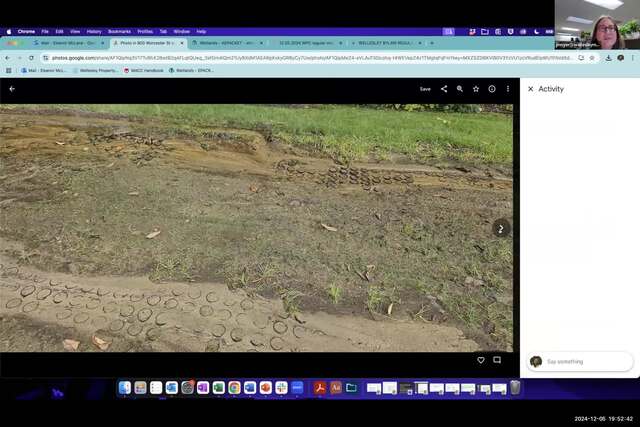Open Adobe Acrobat from the Dock

tap(320, 388)
